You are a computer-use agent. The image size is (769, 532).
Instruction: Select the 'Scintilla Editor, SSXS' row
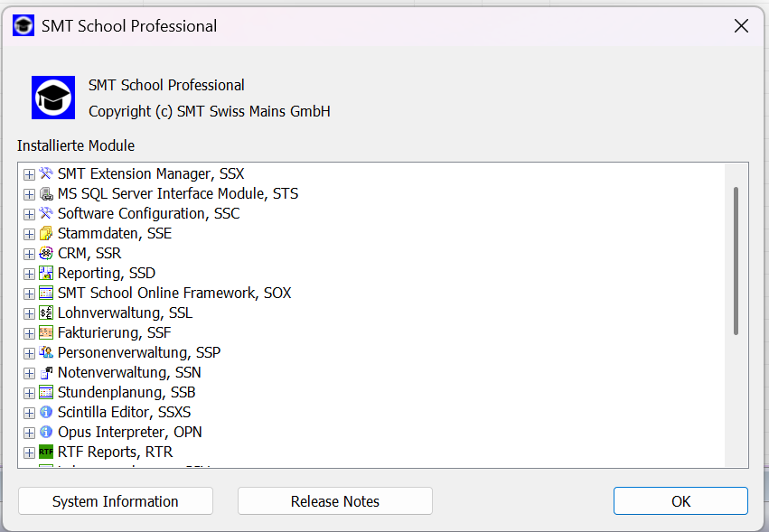tap(124, 412)
